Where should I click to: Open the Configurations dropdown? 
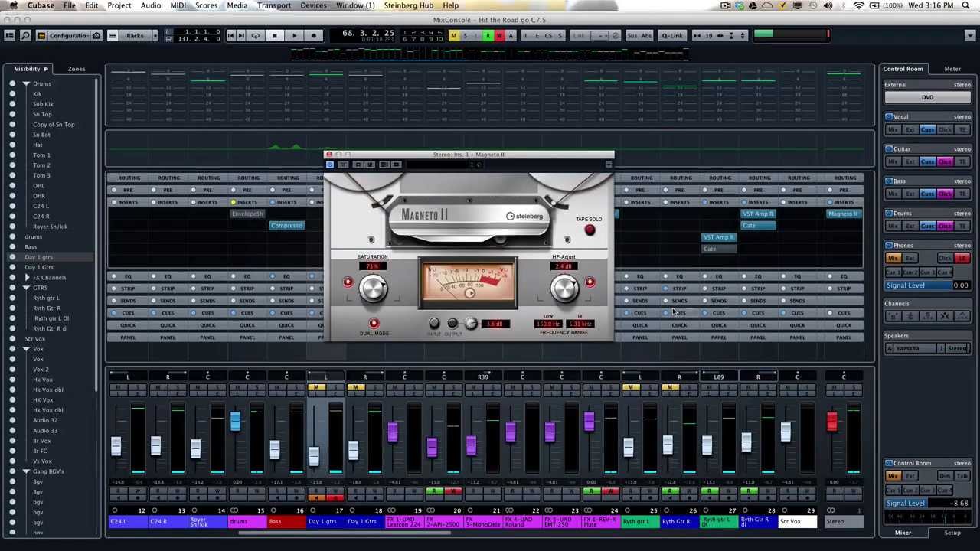pyautogui.click(x=69, y=36)
